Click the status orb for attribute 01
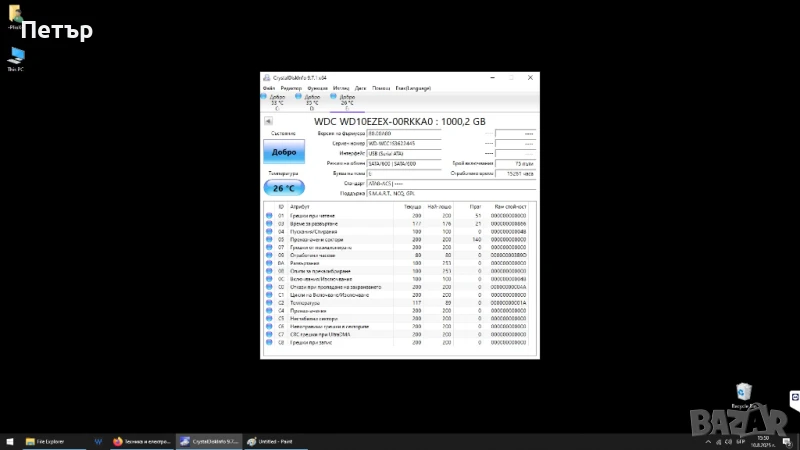800x450 pixels. 269,215
